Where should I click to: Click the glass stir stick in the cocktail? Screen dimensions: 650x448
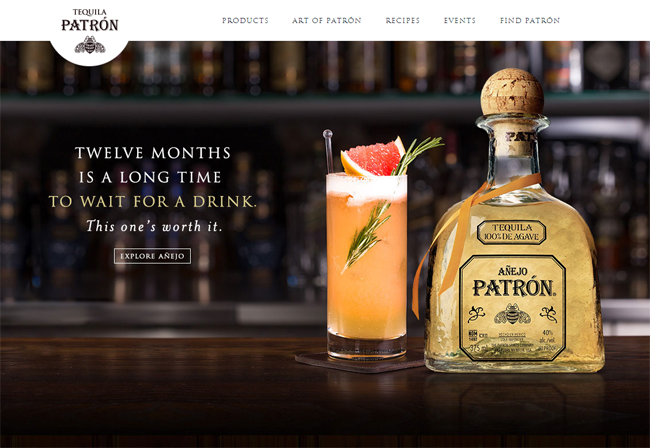point(328,151)
